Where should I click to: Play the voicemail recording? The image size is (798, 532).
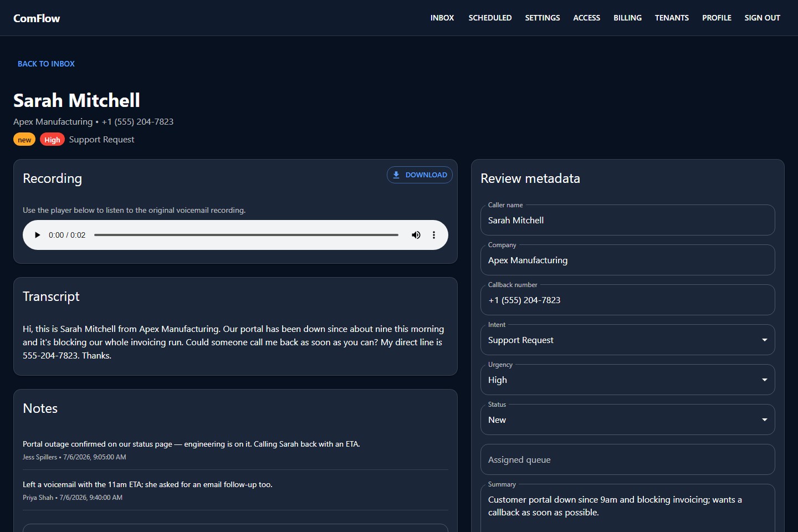point(37,235)
